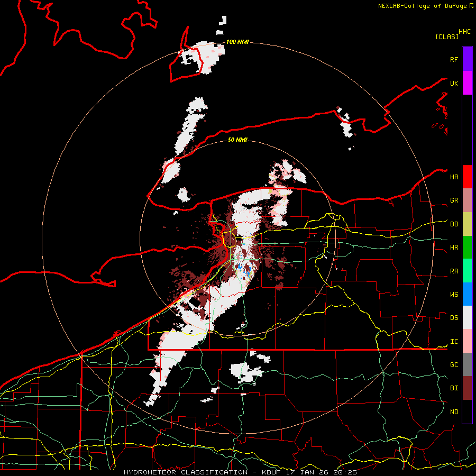Image resolution: width=476 pixels, height=476 pixels.
Task: Click the BI brown legend swatch
Action: pos(467,388)
